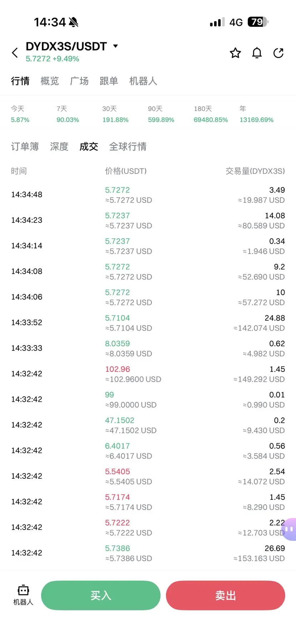Select the 深度 tab
The width and height of the screenshot is (296, 644).
click(59, 147)
